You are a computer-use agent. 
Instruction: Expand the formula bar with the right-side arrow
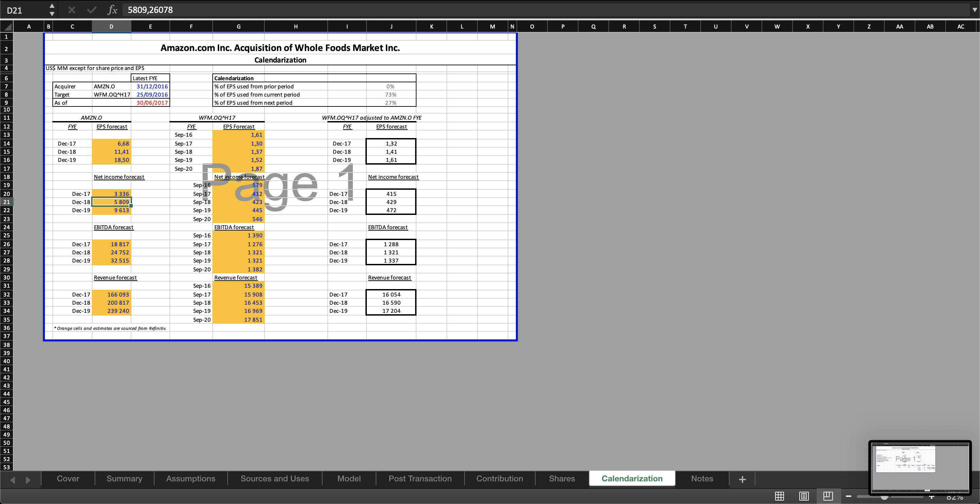pyautogui.click(x=974, y=10)
